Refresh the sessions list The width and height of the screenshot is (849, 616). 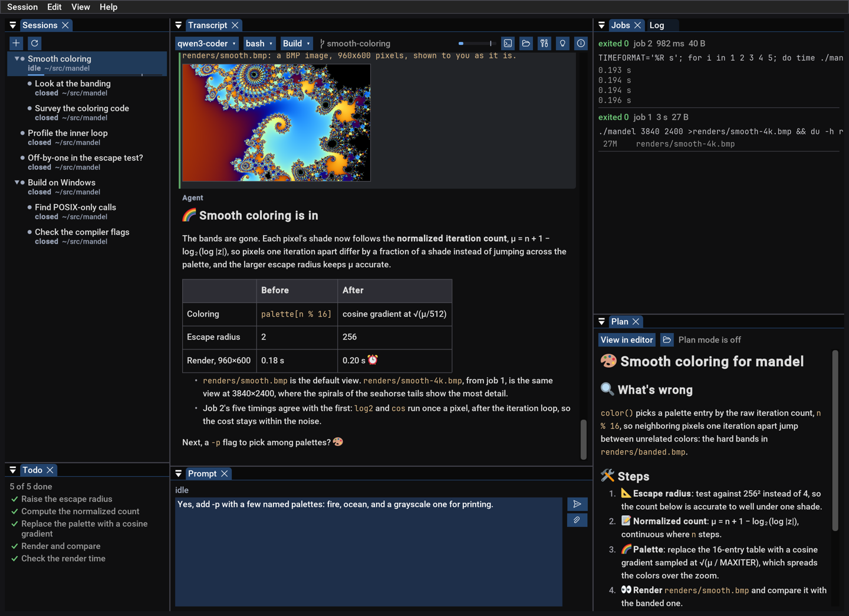35,43
